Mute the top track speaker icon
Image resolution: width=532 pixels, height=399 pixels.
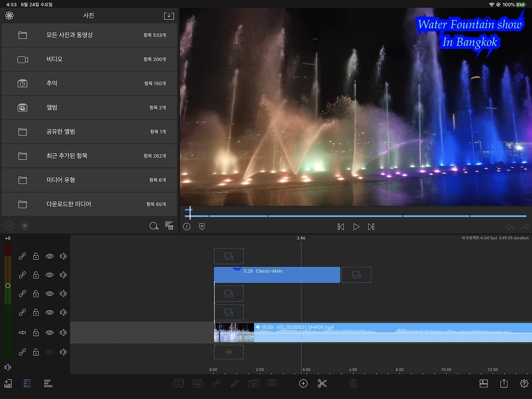[x=63, y=256]
